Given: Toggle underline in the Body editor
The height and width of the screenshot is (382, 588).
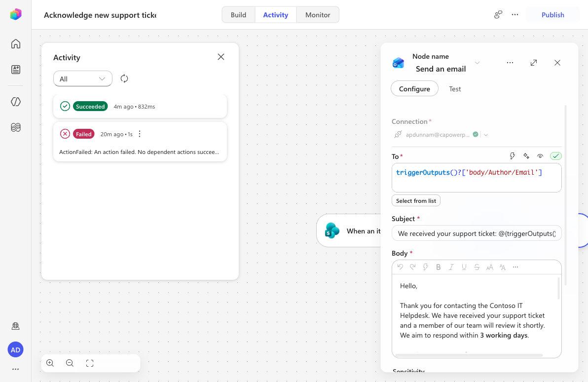Looking at the screenshot, I should click(x=464, y=267).
